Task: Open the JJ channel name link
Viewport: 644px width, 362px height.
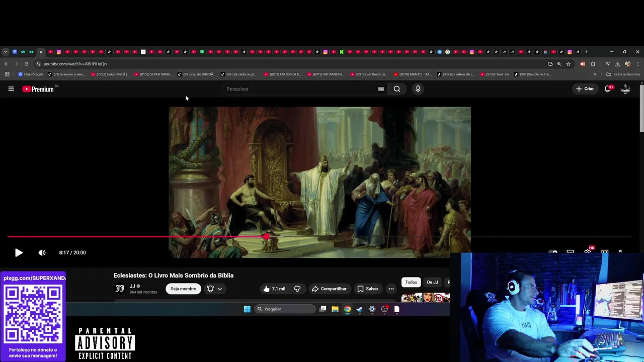Action: tap(132, 286)
